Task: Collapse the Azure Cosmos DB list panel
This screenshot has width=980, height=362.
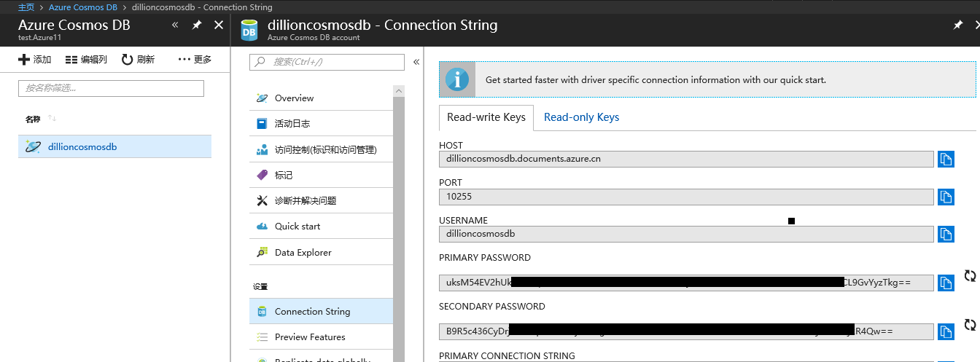Action: click(175, 25)
